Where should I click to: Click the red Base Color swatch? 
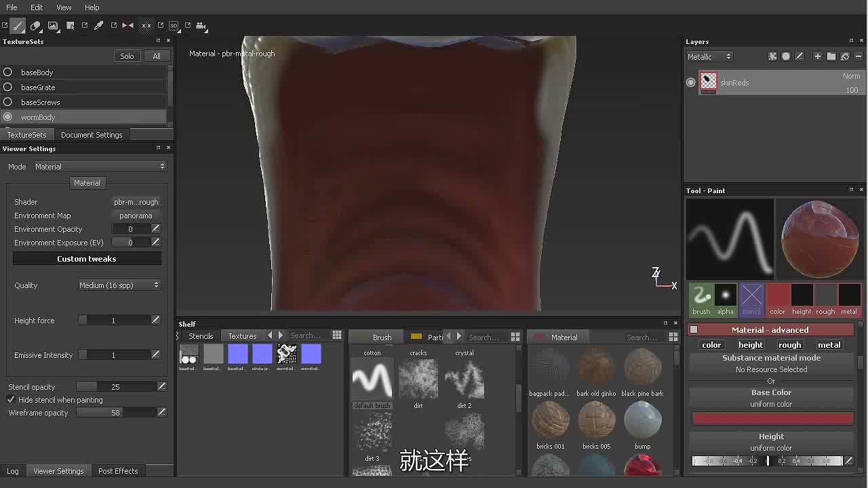[x=772, y=418]
